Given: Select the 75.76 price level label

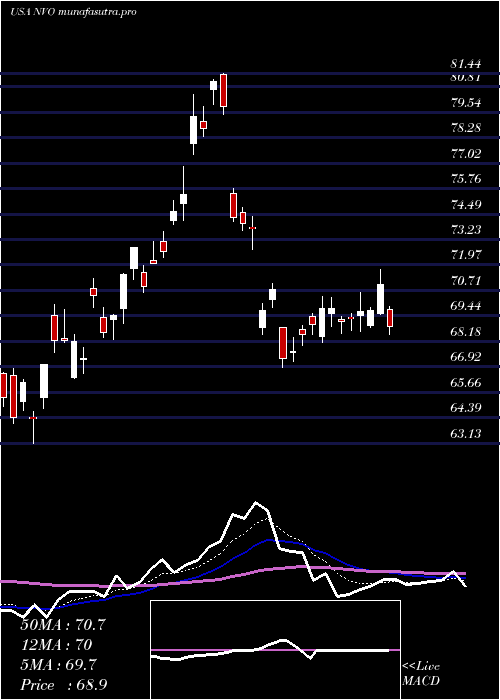Looking at the screenshot, I should point(466,179).
